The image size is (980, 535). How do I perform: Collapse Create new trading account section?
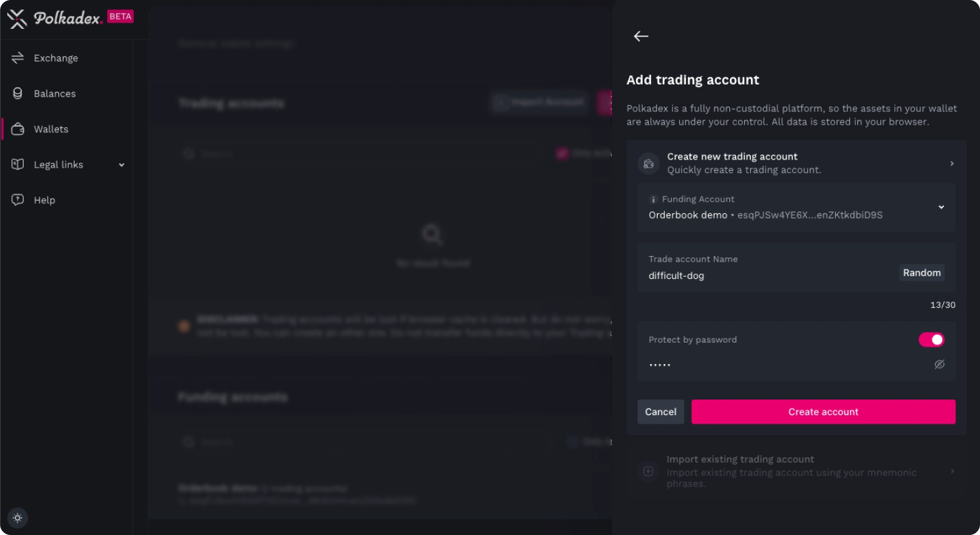951,164
